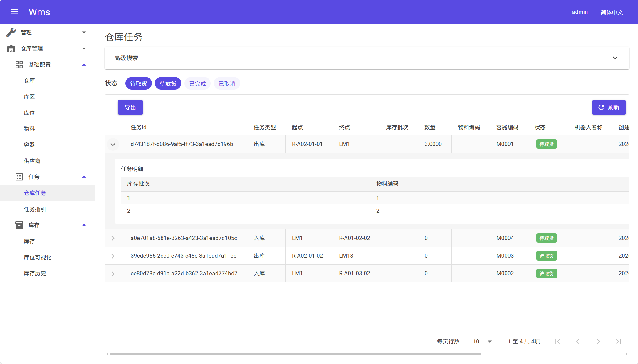Open the 库存历史 menu item
Viewport: 638px width, 364px height.
click(35, 273)
